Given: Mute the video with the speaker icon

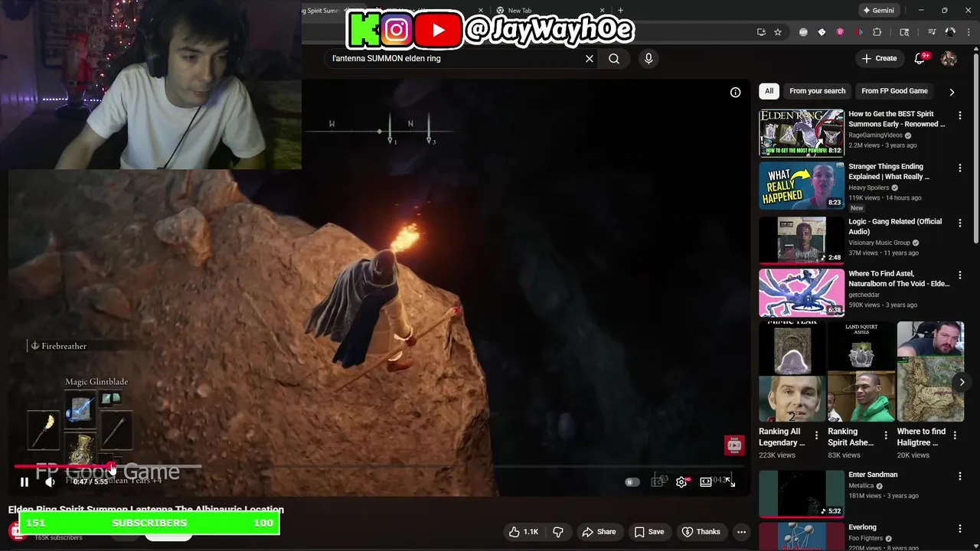Looking at the screenshot, I should 50,482.
